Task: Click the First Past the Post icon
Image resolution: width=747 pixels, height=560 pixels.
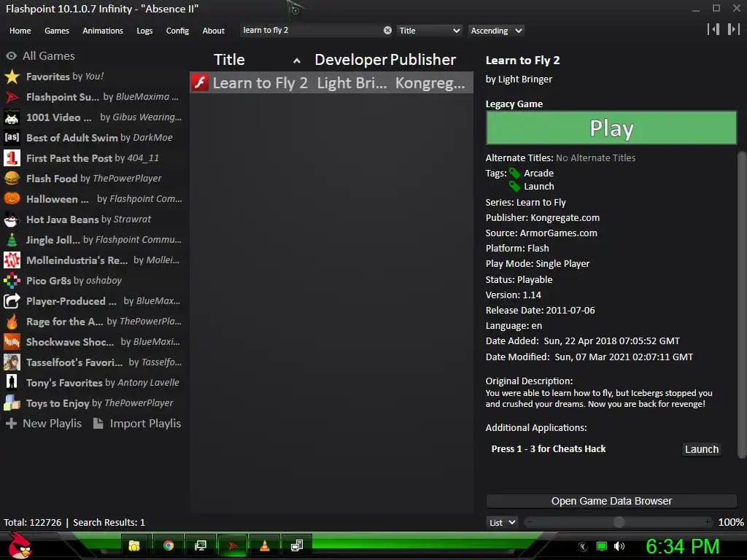Action: (12, 158)
